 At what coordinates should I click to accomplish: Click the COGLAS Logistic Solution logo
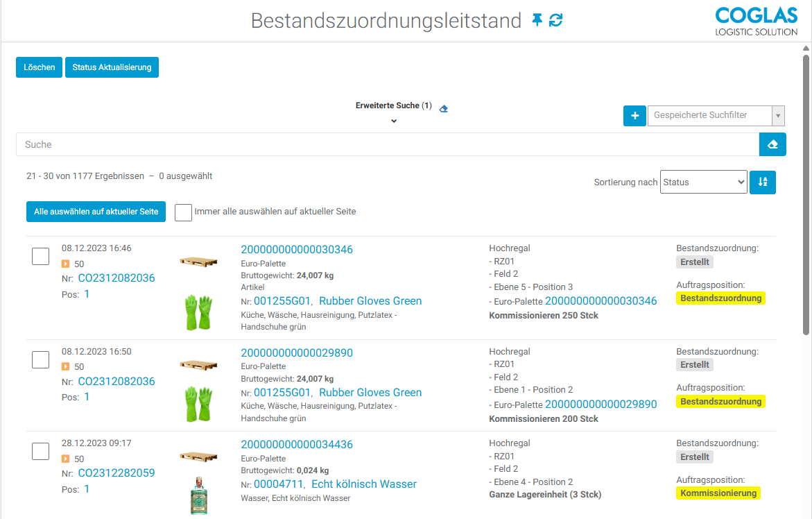pos(756,21)
